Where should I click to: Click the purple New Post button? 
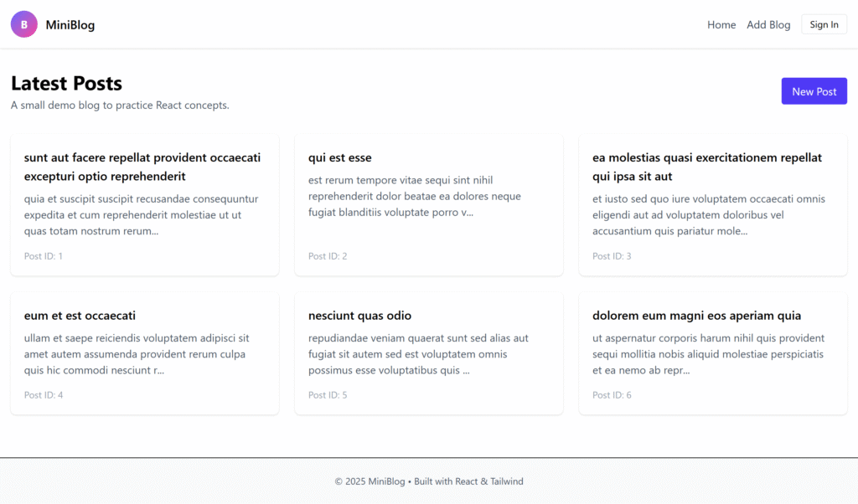tap(814, 91)
